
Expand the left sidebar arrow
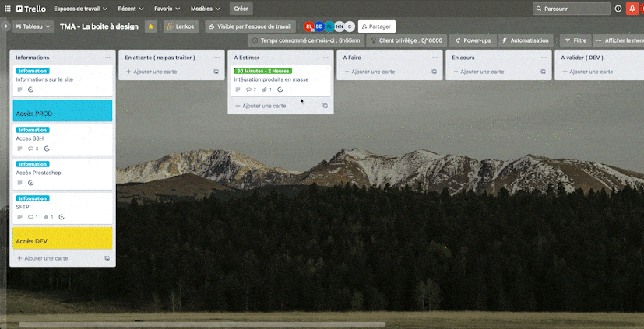(x=5, y=26)
